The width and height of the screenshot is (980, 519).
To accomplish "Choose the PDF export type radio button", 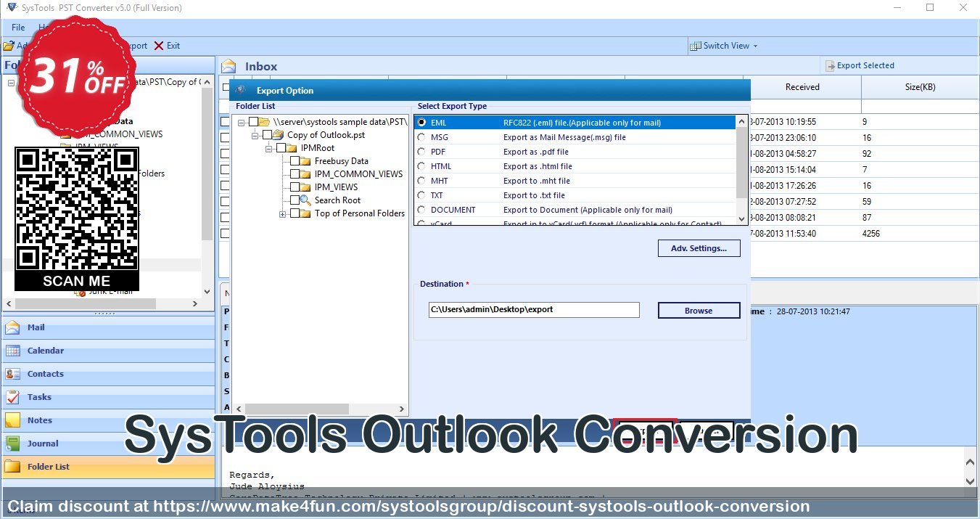I will coord(421,152).
